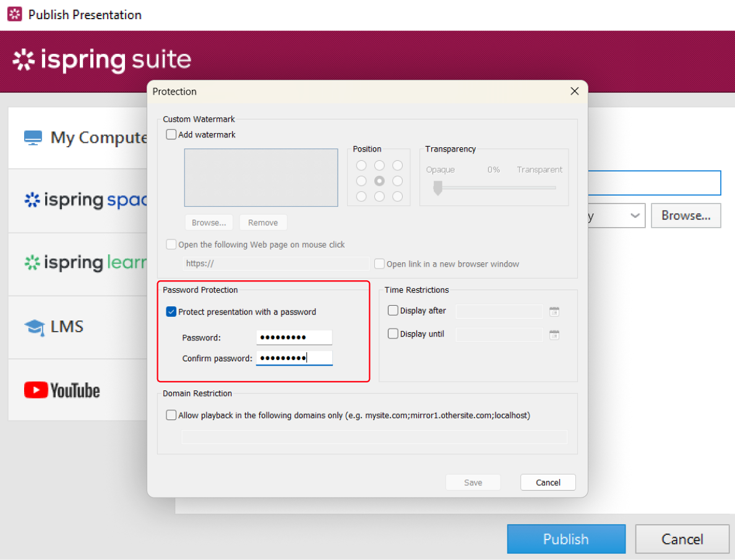Enable the Add watermark checkbox

click(171, 134)
